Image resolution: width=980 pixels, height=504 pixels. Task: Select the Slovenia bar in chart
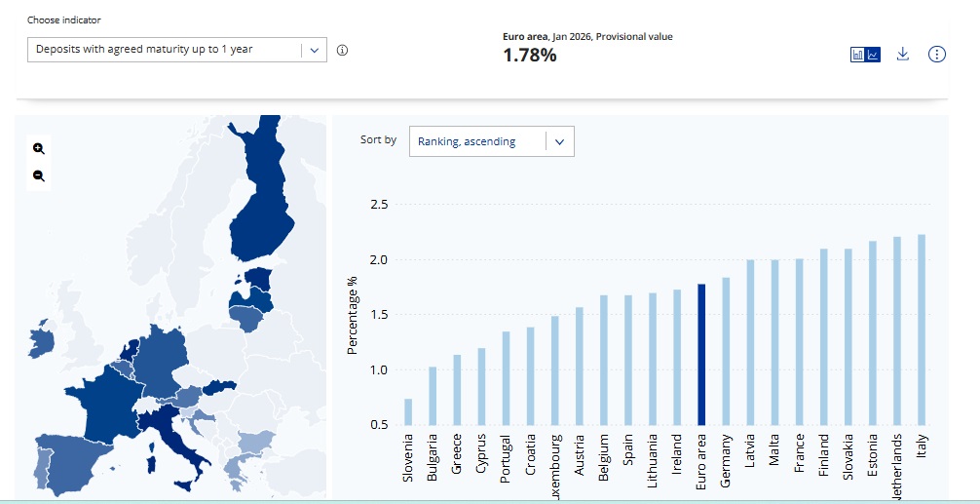coord(408,411)
